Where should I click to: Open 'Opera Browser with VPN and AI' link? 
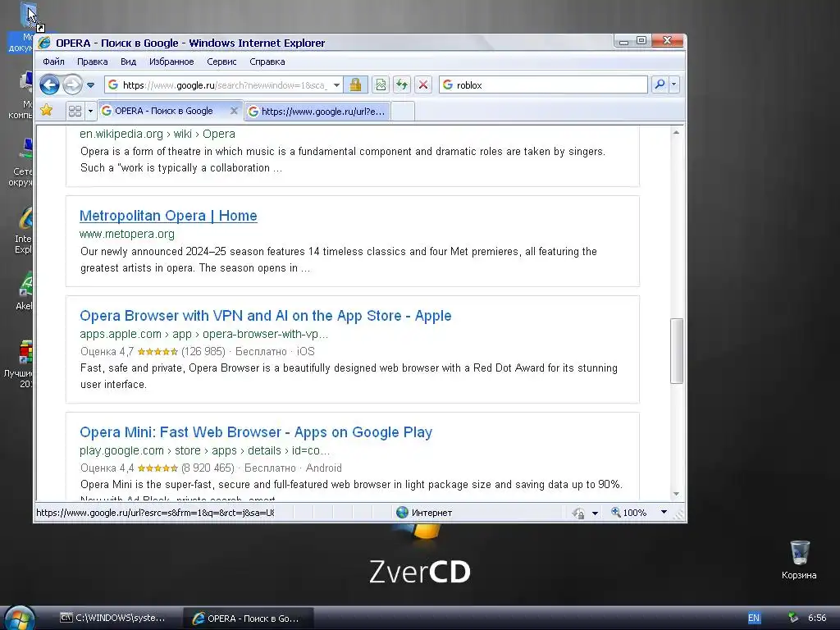265,316
